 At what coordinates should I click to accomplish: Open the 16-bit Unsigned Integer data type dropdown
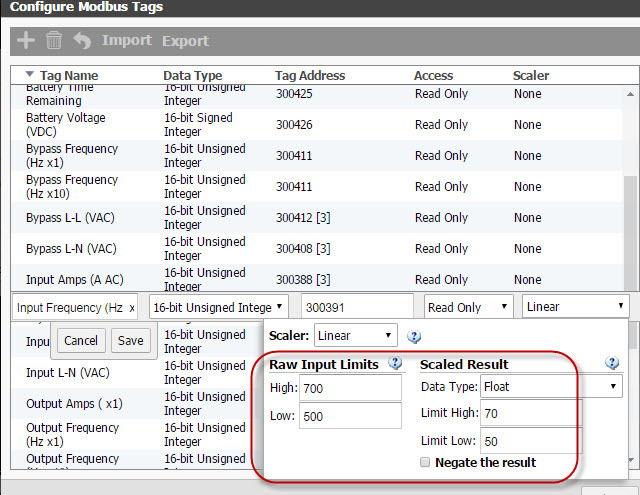[x=219, y=307]
